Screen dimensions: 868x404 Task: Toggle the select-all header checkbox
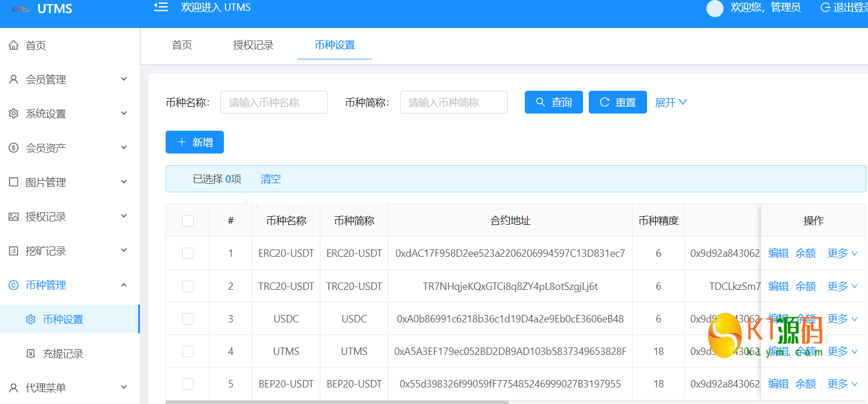point(188,220)
